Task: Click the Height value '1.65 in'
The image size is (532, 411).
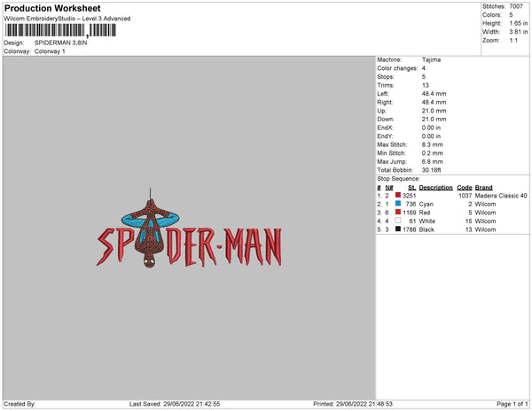Action: click(x=519, y=23)
